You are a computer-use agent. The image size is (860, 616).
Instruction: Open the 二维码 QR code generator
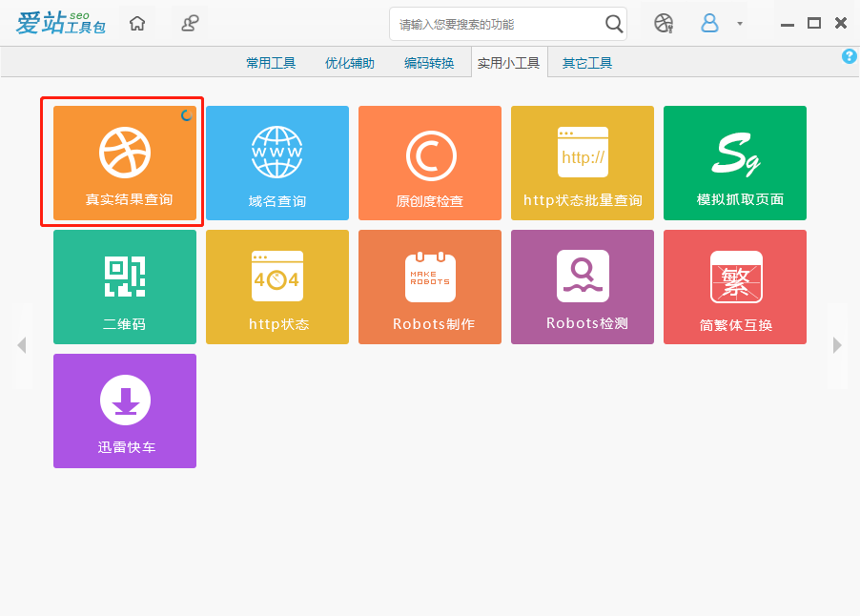point(124,286)
